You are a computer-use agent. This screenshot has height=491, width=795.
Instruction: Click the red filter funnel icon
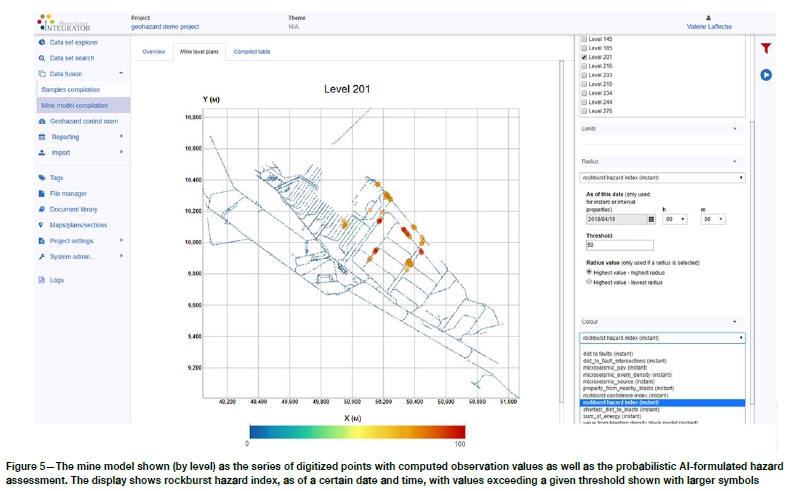[766, 48]
